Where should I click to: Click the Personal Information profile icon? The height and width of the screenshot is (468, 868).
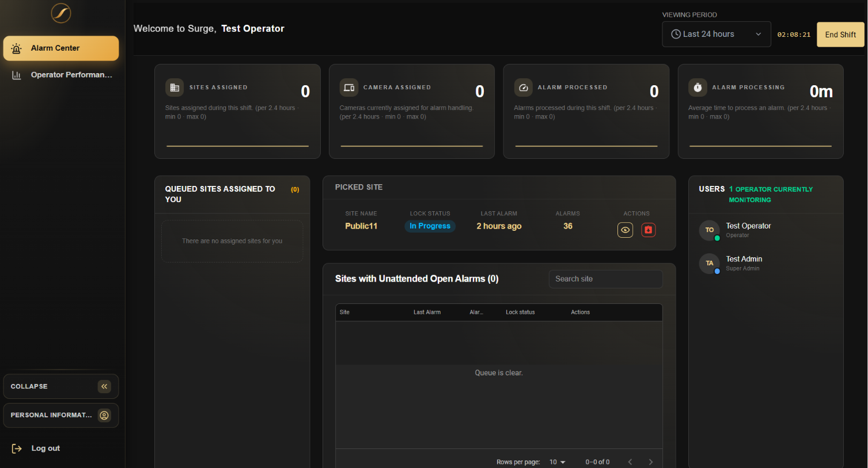click(x=104, y=415)
